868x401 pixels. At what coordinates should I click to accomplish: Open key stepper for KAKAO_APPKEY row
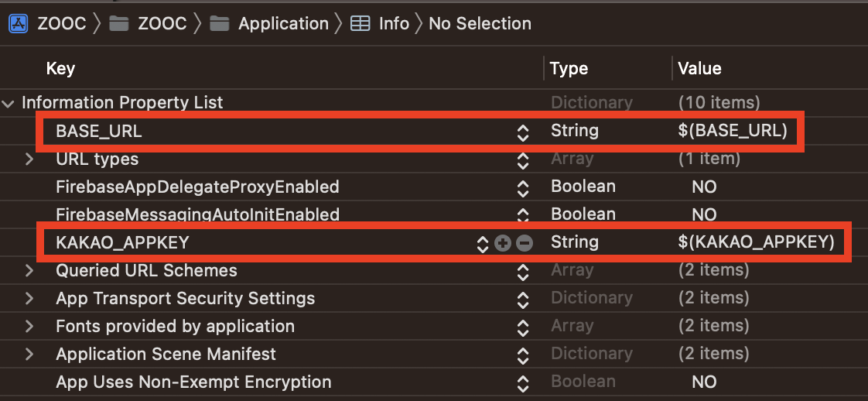483,243
